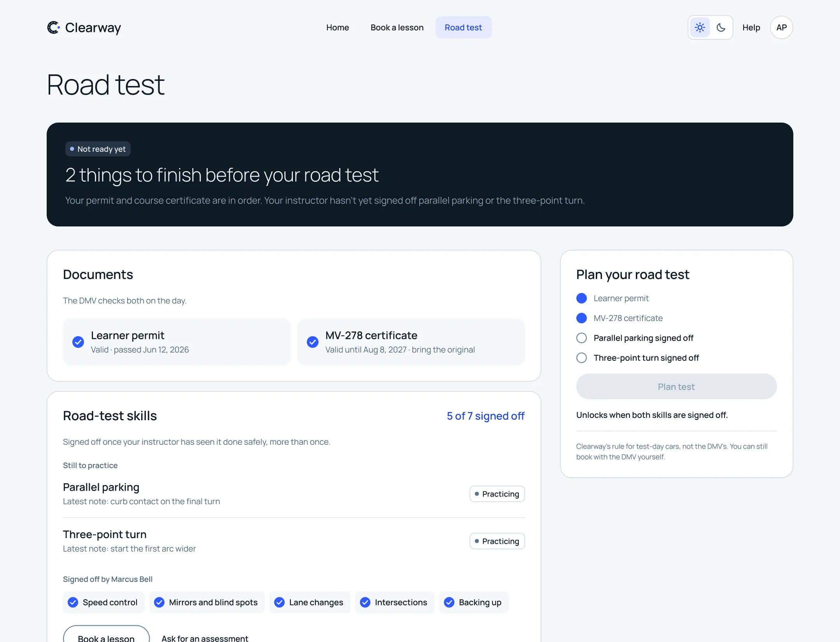
Task: Click the Book a lesson outlined button
Action: click(106, 634)
